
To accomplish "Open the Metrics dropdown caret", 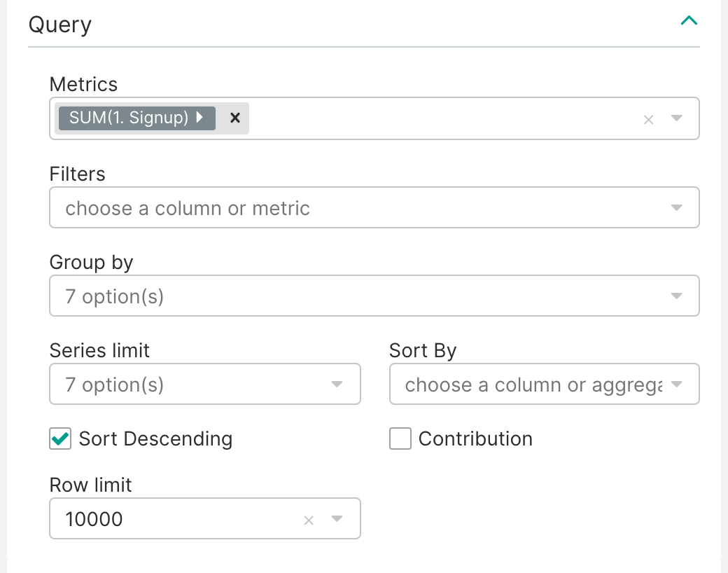I will click(x=676, y=119).
